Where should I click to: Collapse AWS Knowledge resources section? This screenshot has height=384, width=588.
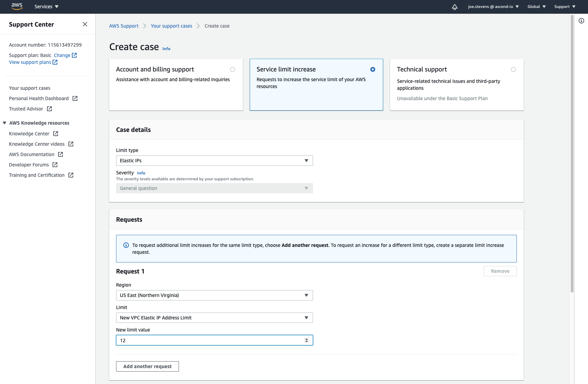[x=4, y=123]
